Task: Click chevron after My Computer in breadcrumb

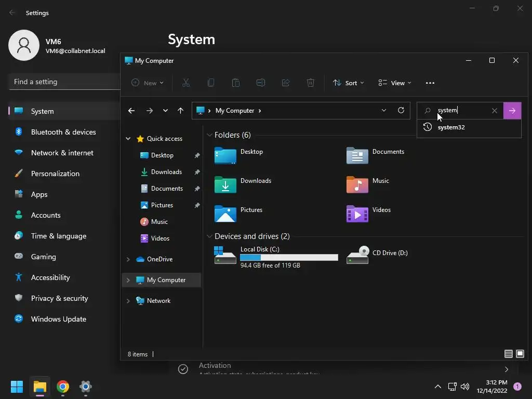Action: (x=260, y=111)
